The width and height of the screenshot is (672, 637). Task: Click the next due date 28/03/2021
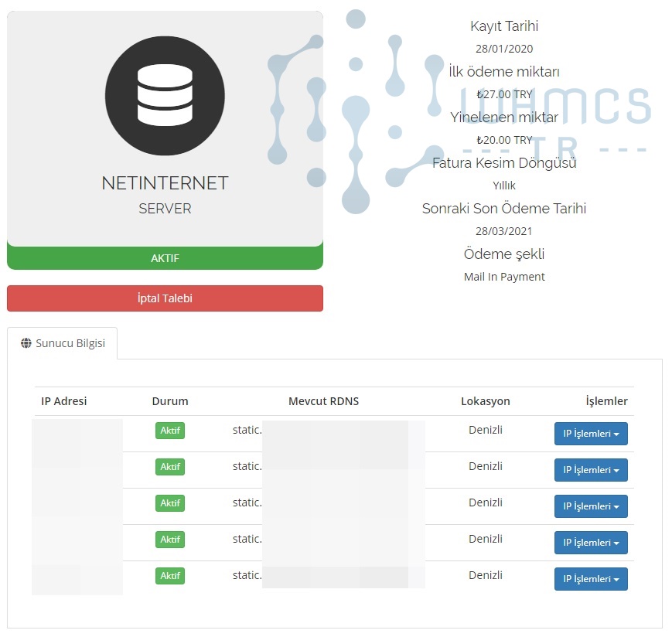tap(504, 231)
